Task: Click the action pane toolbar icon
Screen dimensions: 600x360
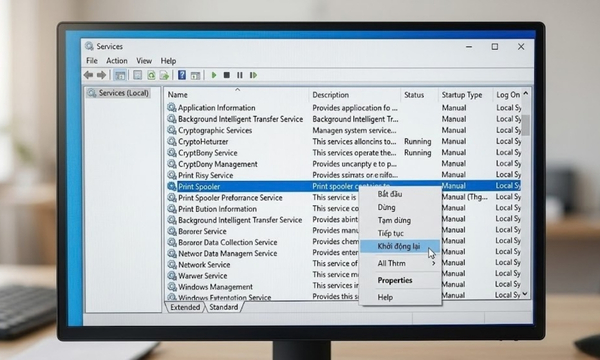Action: click(196, 75)
